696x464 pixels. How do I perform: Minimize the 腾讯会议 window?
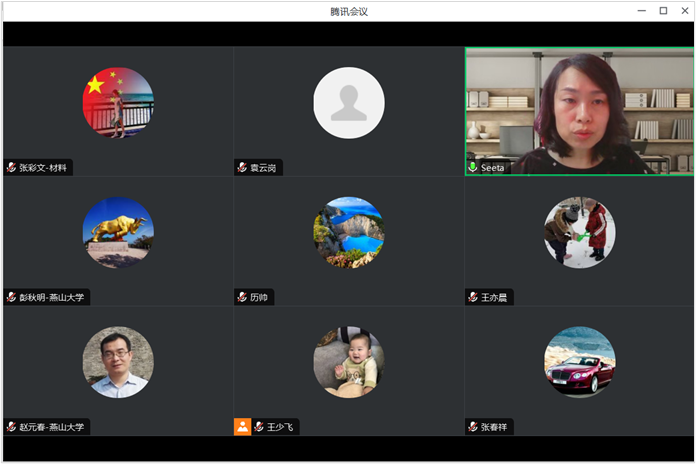pos(641,11)
